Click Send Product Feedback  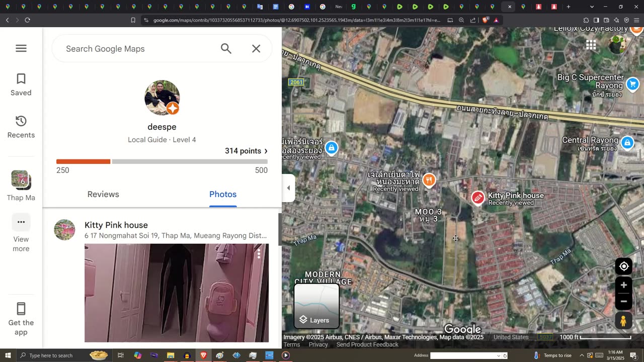367,344
